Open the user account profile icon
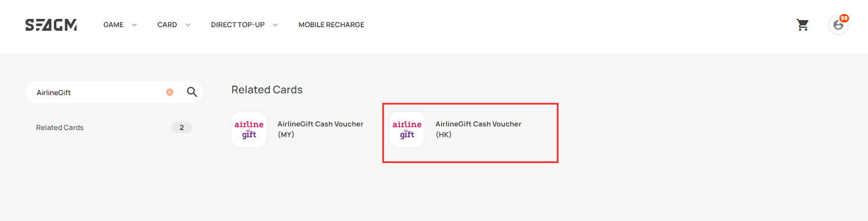The width and height of the screenshot is (868, 221). pos(838,25)
